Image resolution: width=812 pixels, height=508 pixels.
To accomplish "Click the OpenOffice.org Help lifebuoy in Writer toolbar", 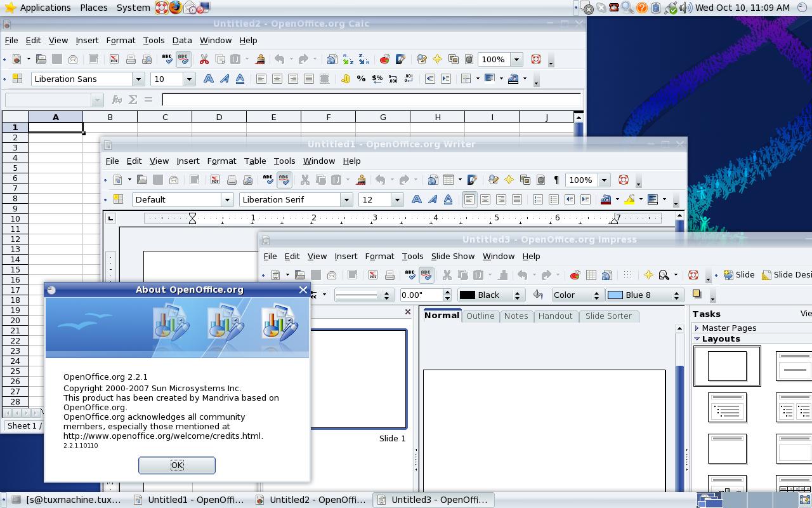I will pyautogui.click(x=623, y=180).
